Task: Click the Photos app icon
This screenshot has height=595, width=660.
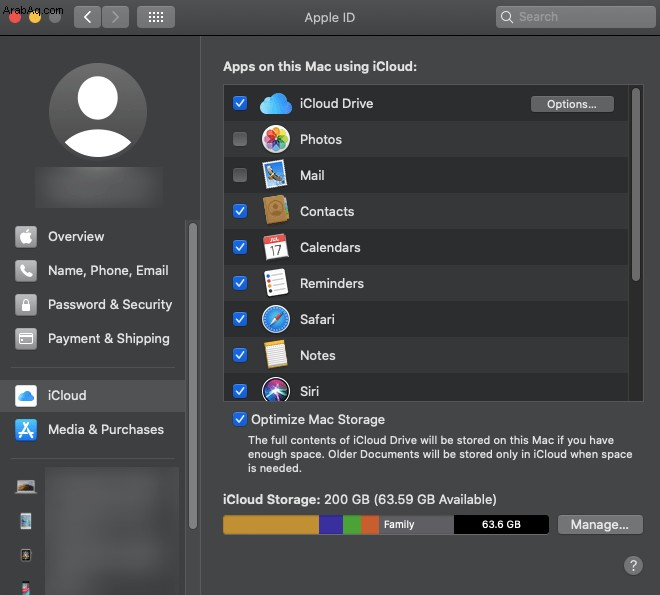Action: [276, 139]
